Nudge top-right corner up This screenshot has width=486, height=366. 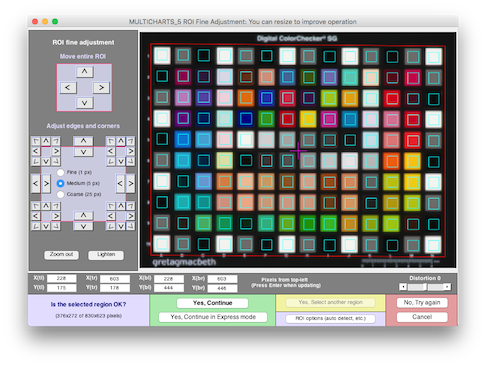tap(121, 141)
